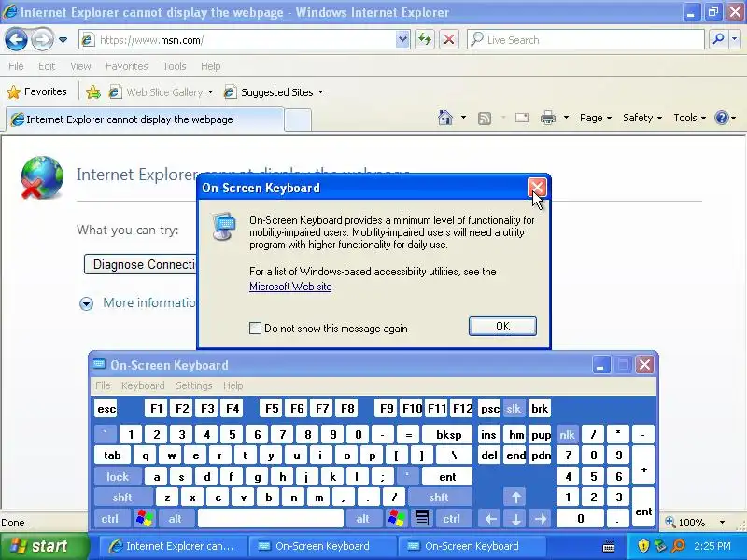Click the esc key on keyboard
747x560 pixels.
106,409
